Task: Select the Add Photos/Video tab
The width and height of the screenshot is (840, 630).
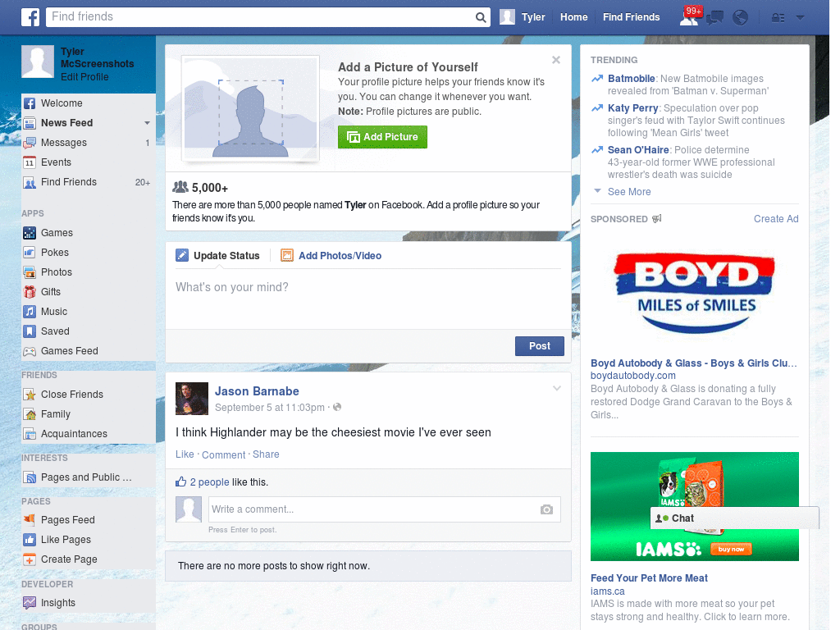Action: click(x=331, y=256)
